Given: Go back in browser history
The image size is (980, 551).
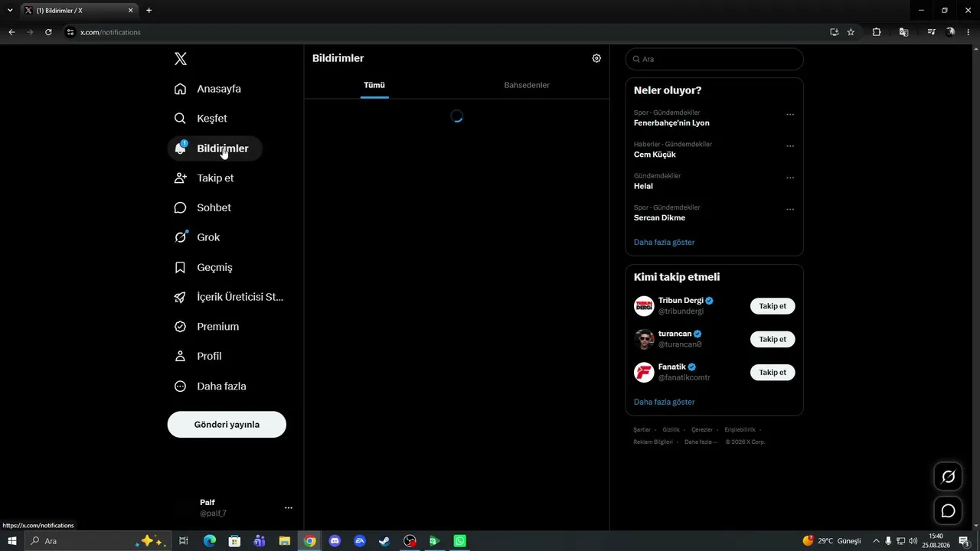Looking at the screenshot, I should (11, 32).
